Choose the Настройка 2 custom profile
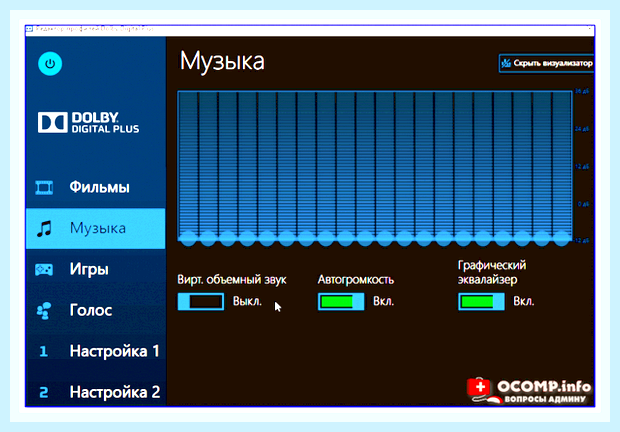Image resolution: width=620 pixels, height=432 pixels. [95, 392]
